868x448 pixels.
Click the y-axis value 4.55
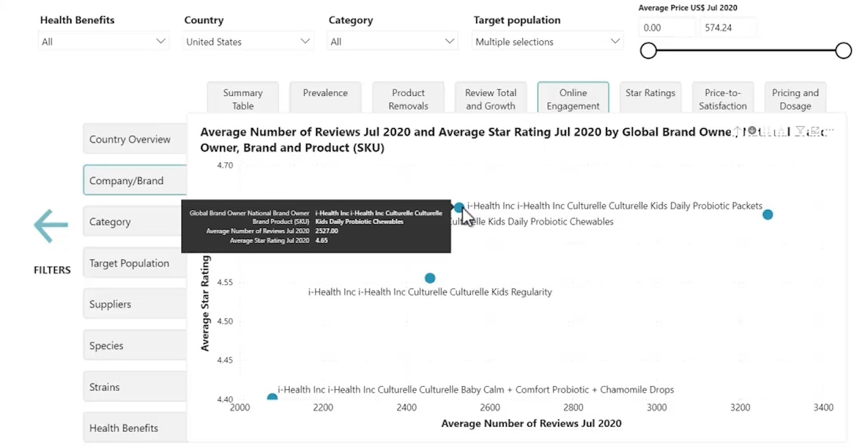point(225,282)
